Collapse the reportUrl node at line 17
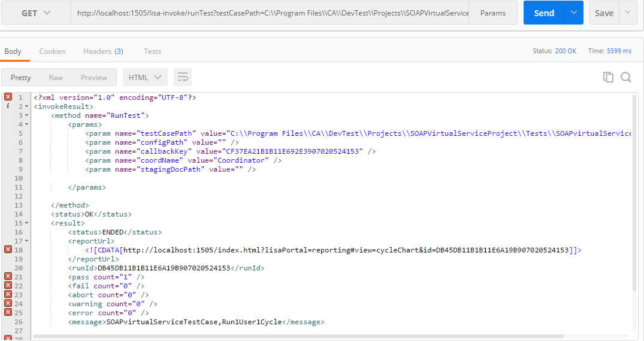Image resolution: width=644 pixels, height=341 pixels. pyautogui.click(x=27, y=241)
